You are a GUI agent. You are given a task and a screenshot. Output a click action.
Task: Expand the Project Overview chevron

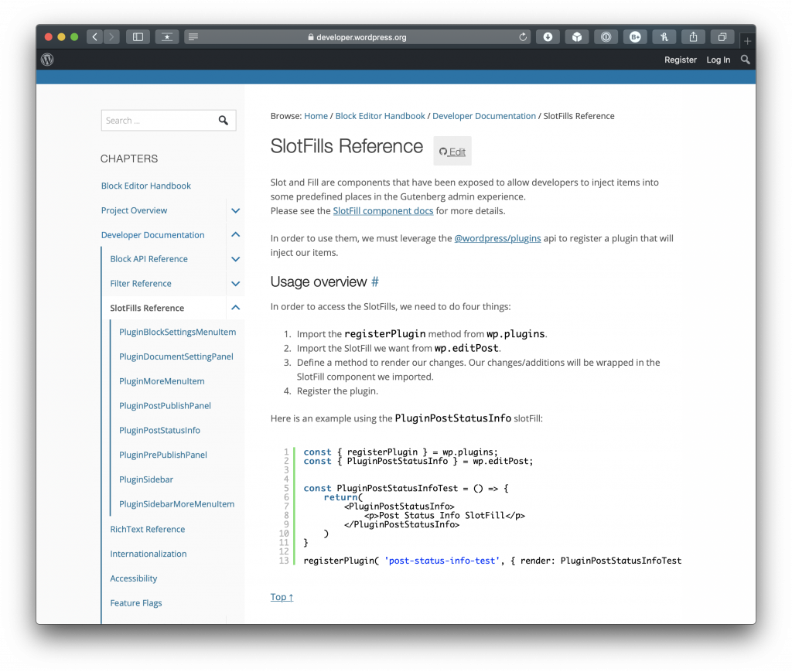coord(235,210)
